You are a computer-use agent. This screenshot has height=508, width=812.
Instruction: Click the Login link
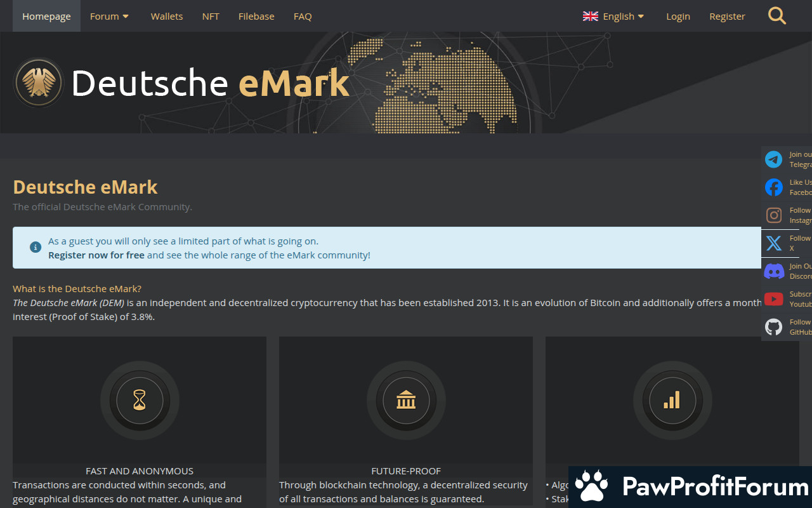(x=678, y=17)
